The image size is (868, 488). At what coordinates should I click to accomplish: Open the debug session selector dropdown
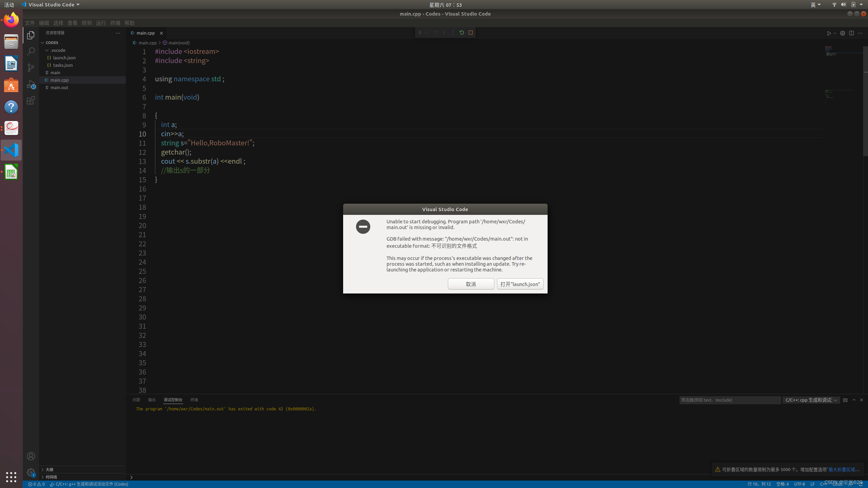(811, 400)
